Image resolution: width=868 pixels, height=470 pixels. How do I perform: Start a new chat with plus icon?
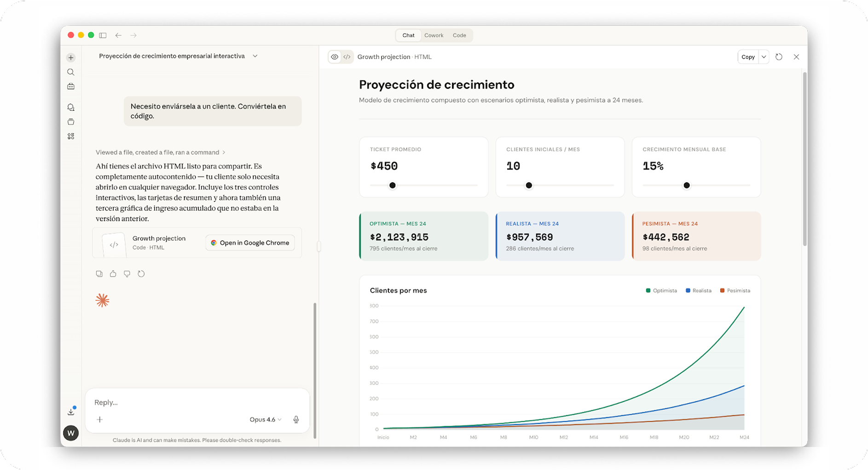(71, 57)
